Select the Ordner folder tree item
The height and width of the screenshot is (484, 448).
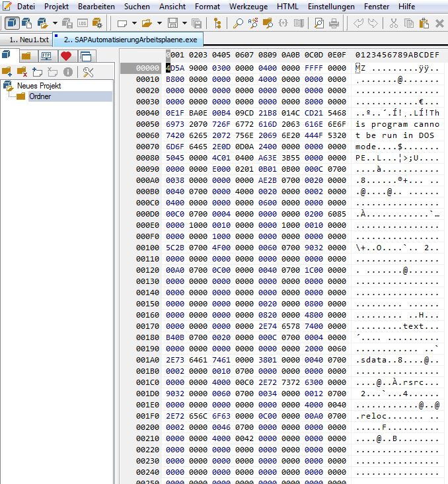[x=40, y=96]
